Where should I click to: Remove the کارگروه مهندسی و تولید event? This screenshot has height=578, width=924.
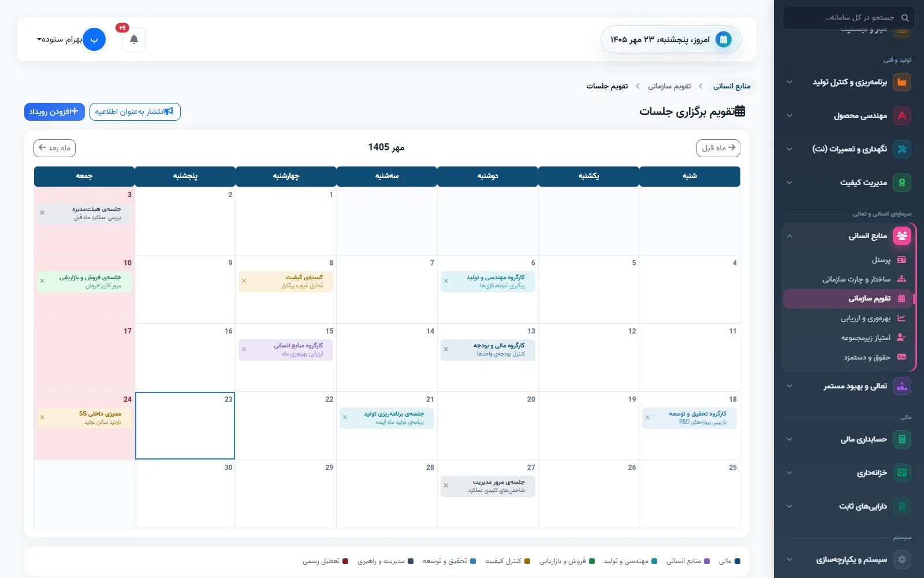point(446,281)
